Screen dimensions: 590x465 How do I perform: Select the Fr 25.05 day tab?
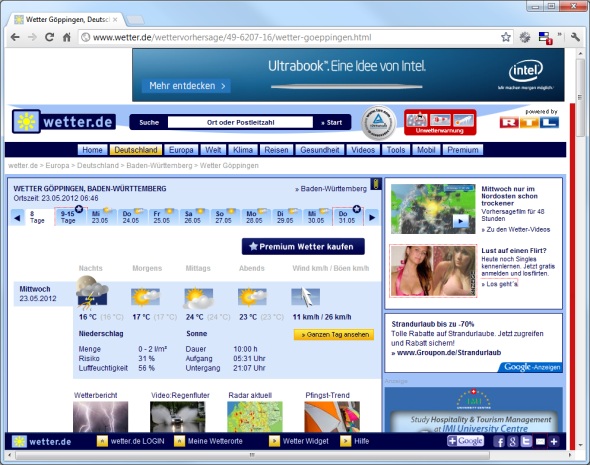(163, 217)
